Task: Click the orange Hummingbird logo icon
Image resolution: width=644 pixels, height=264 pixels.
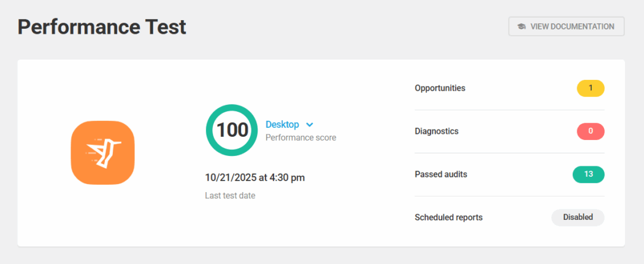Action: click(102, 152)
